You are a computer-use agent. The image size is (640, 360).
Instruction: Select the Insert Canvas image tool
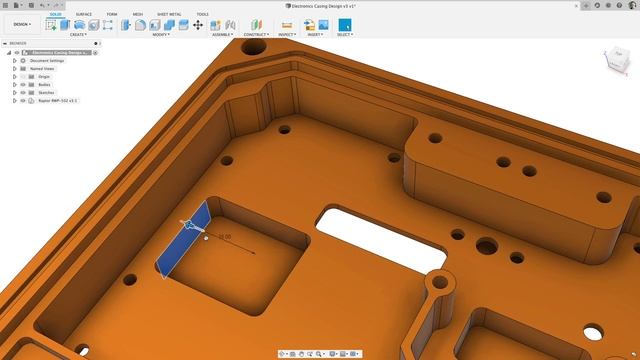[323, 25]
